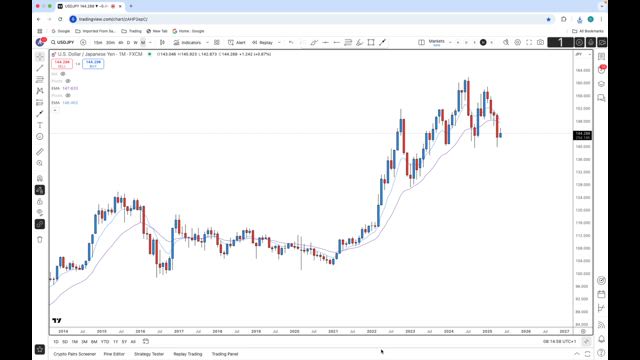
Task: Switch to the weekly W timeframe
Action: point(136,42)
